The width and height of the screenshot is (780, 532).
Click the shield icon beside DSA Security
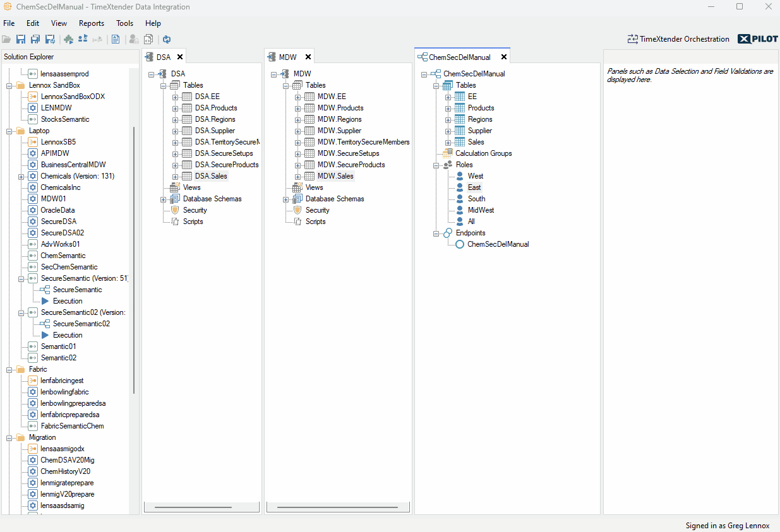point(175,210)
